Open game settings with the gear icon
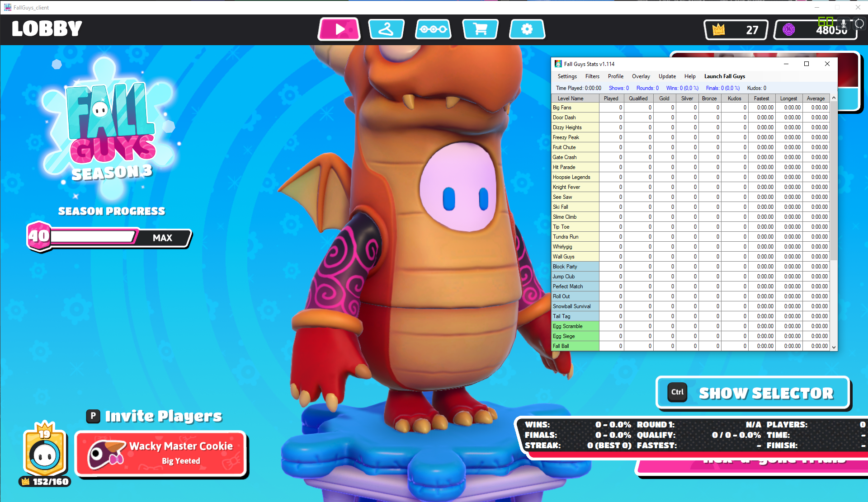The height and width of the screenshot is (502, 868). (x=527, y=29)
